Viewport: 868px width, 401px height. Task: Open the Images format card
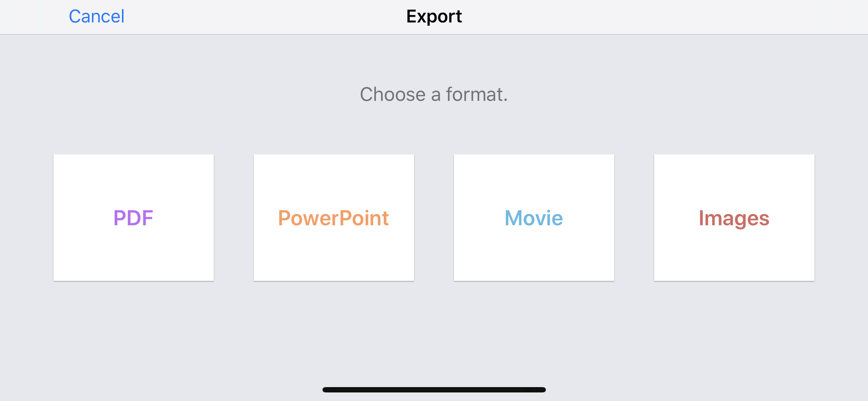coord(734,217)
